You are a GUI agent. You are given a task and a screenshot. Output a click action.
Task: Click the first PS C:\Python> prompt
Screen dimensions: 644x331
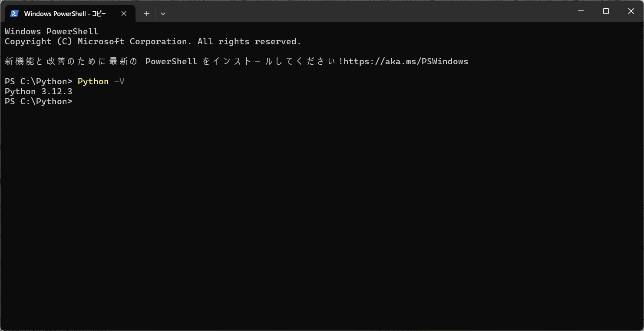click(38, 81)
